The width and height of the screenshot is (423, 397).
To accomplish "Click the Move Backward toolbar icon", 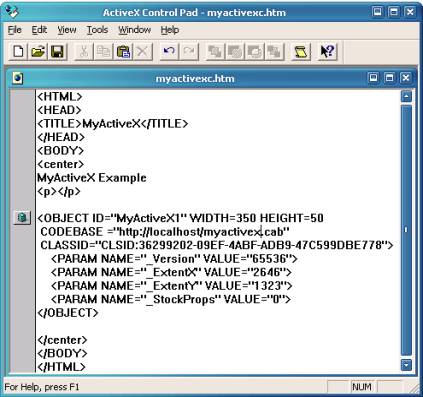I will click(x=254, y=52).
